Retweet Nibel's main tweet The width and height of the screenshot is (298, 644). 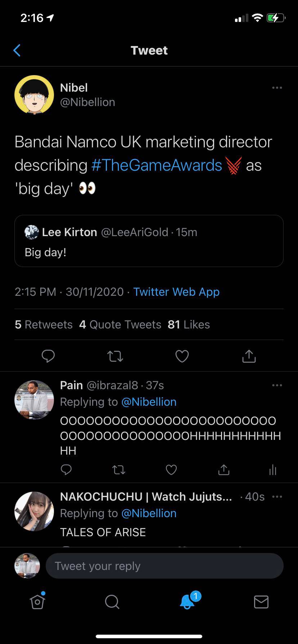click(115, 356)
